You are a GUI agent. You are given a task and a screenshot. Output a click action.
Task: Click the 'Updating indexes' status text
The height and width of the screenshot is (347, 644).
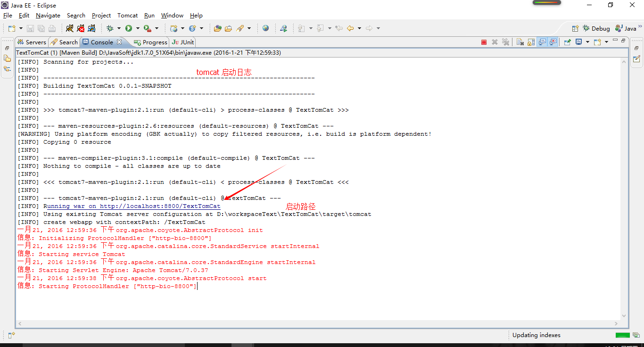537,335
